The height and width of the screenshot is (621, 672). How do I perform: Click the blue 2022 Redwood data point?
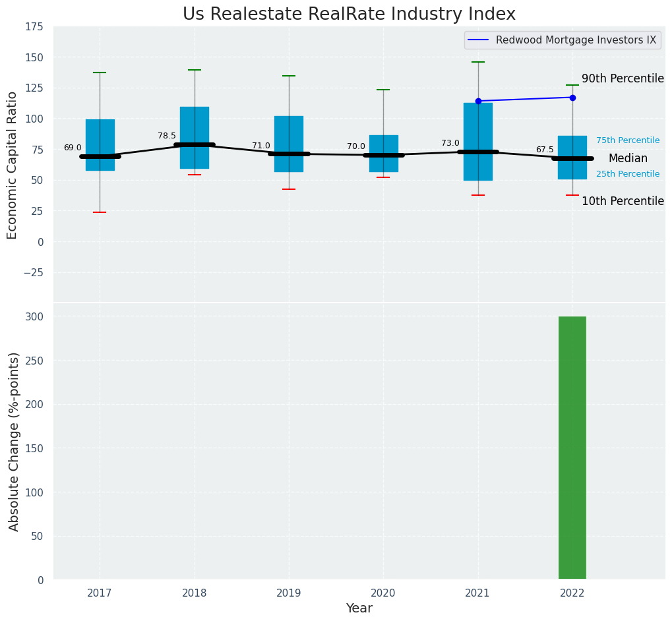pyautogui.click(x=572, y=98)
